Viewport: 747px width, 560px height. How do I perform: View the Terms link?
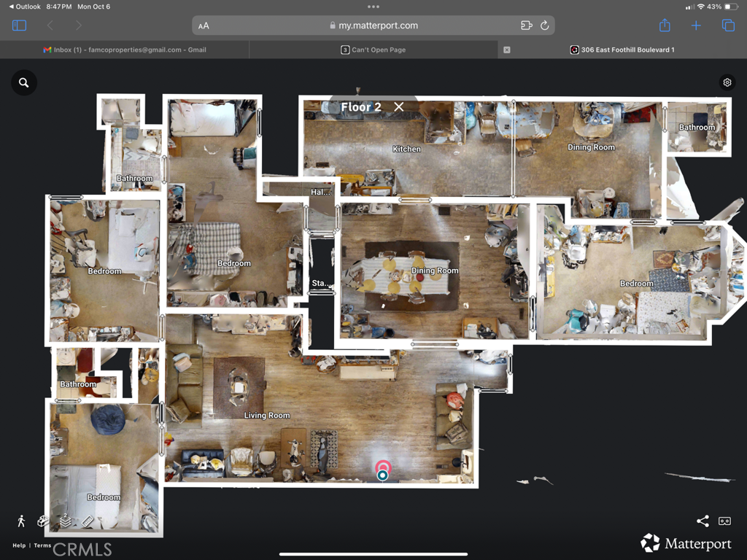[42, 545]
